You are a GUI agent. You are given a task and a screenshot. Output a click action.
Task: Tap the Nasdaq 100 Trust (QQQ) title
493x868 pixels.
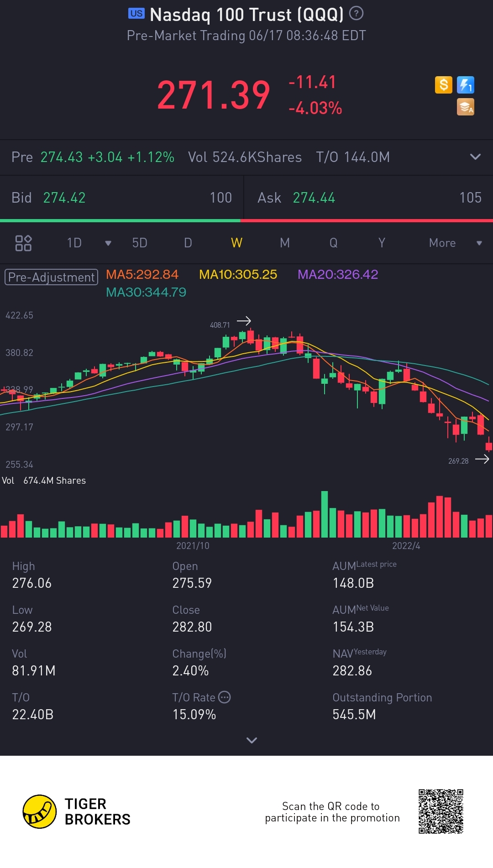tap(246, 15)
